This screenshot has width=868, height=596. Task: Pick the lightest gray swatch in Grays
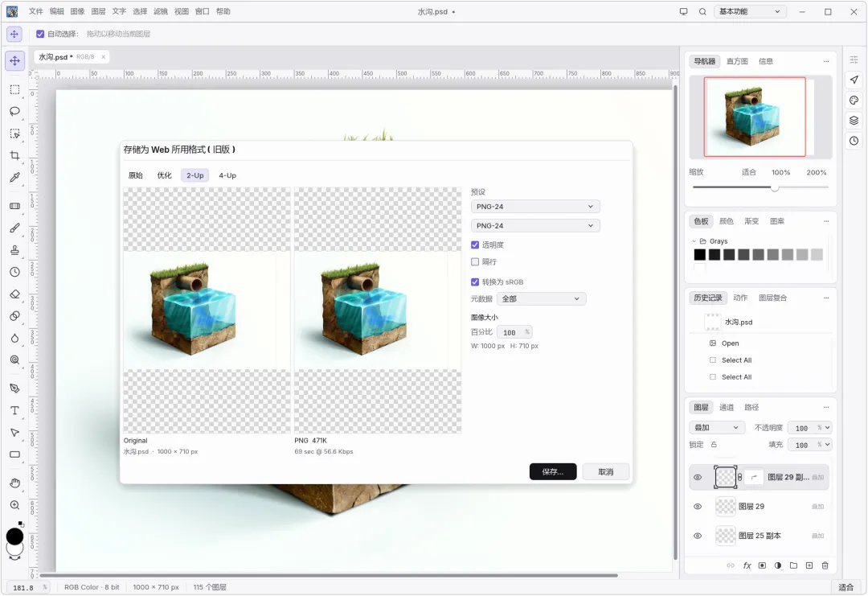pyautogui.click(x=817, y=255)
